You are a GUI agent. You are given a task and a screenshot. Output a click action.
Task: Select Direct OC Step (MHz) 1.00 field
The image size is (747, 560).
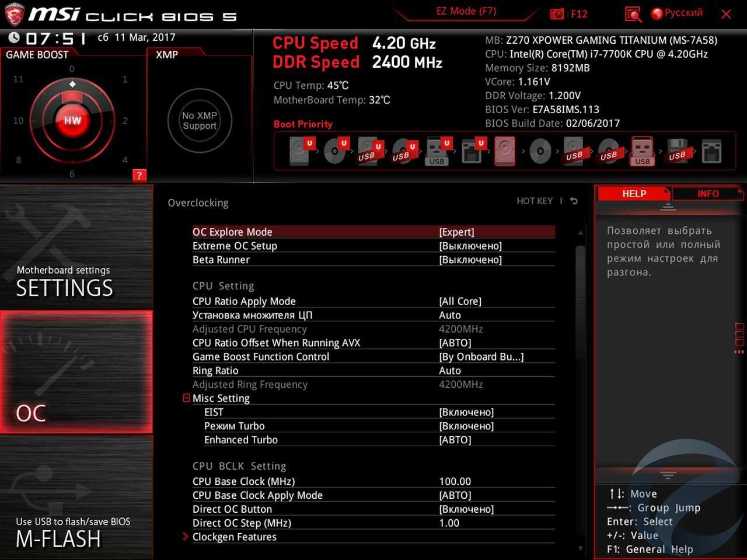(373, 523)
